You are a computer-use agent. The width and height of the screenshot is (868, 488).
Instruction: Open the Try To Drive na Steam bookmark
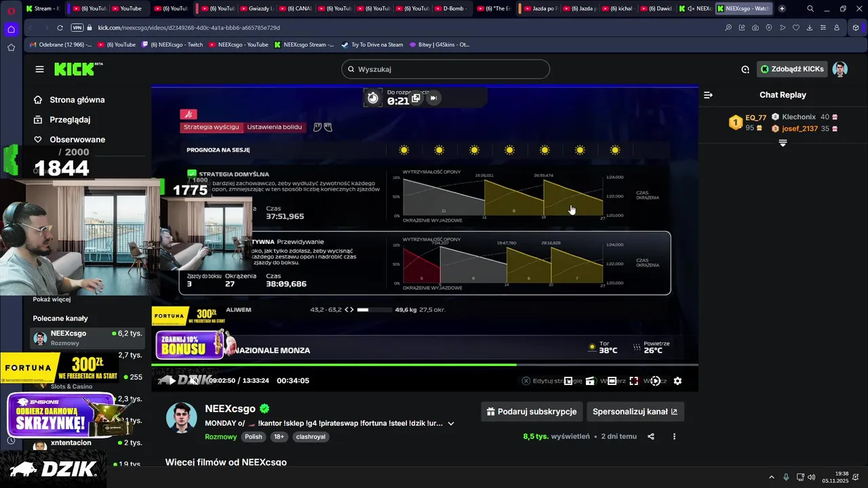pos(372,45)
